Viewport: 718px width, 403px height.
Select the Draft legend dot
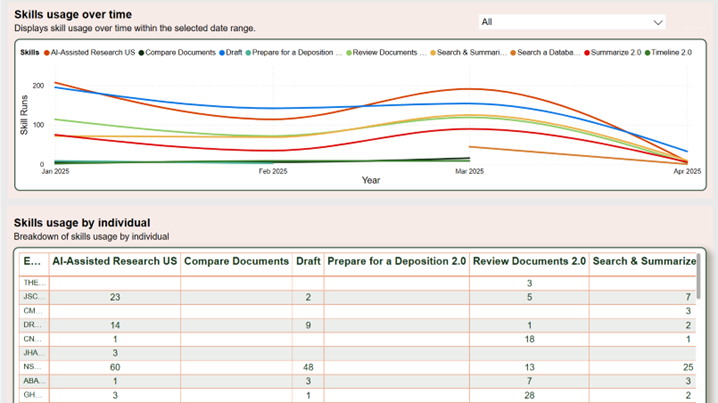[222, 52]
